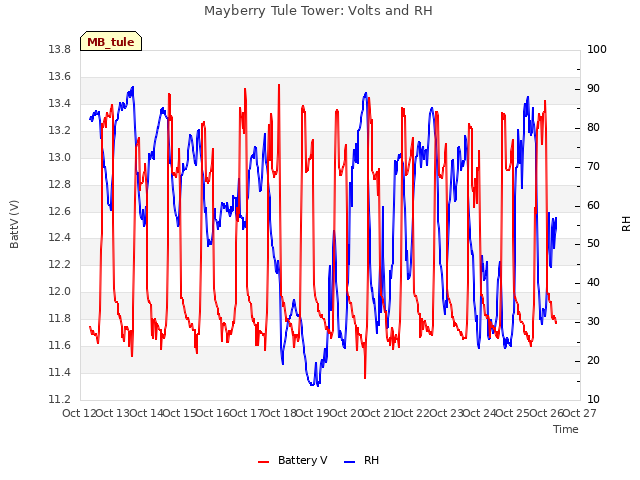This screenshot has height=480, width=640.
Task: Select the MB_tule label box
Action: coord(111,41)
